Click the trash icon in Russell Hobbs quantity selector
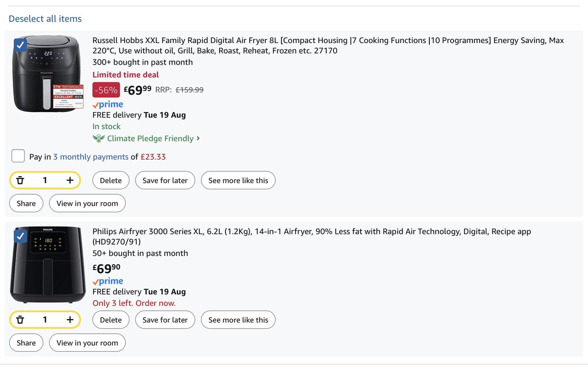Image resolution: width=588 pixels, height=369 pixels. (x=20, y=180)
